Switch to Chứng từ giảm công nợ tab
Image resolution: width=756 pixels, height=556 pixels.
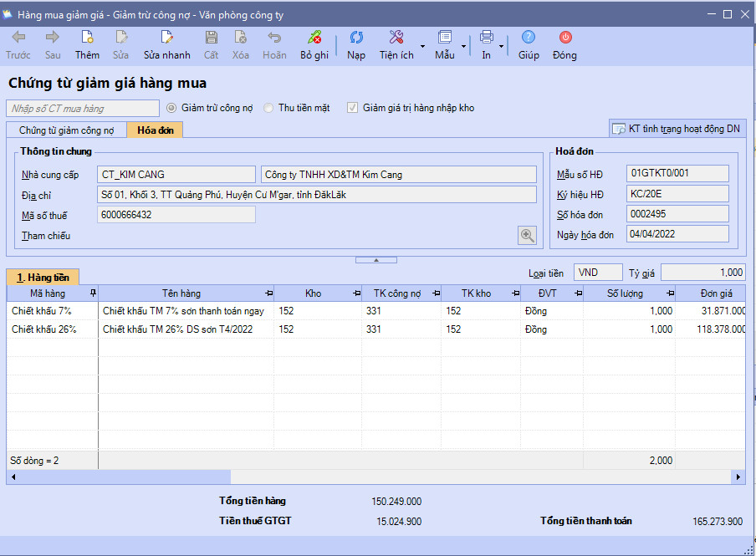point(67,130)
